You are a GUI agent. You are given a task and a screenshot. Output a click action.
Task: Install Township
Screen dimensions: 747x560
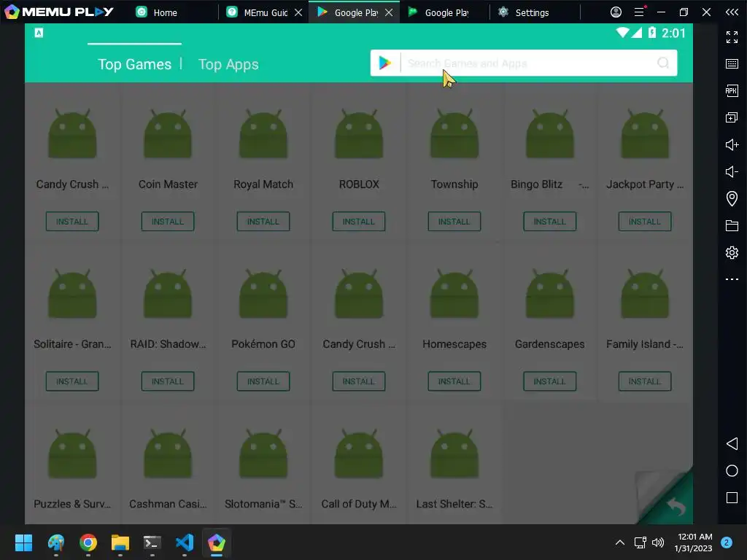(454, 222)
